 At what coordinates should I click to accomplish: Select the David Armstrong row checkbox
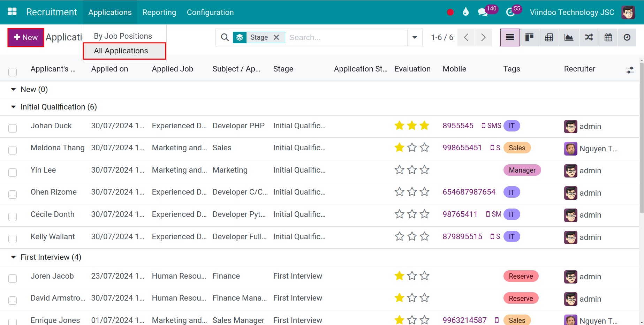[x=13, y=300]
